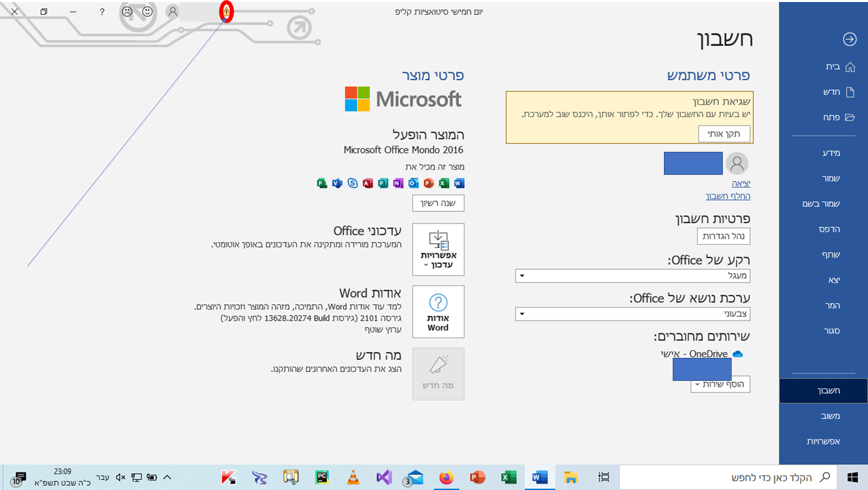The image size is (868, 490).
Task: Click נהל הגדרות (Manage settings) button
Action: (x=724, y=236)
